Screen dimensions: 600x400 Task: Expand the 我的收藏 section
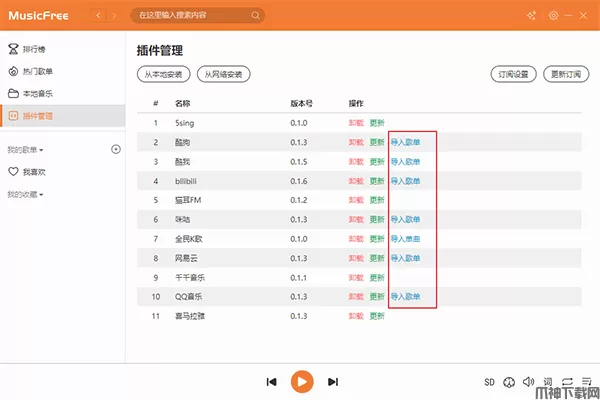25,194
